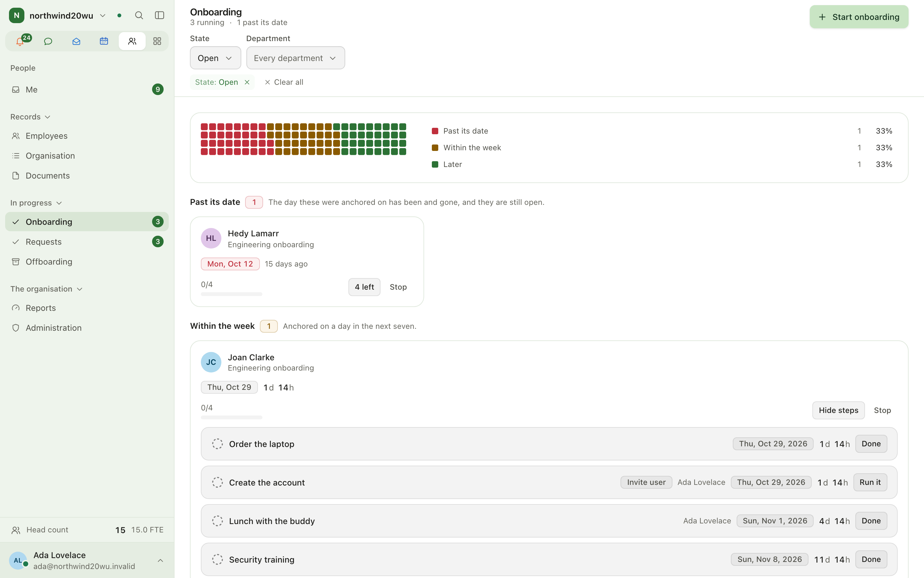
Task: Stop Hedy Lamarr's onboarding
Action: pos(398,287)
